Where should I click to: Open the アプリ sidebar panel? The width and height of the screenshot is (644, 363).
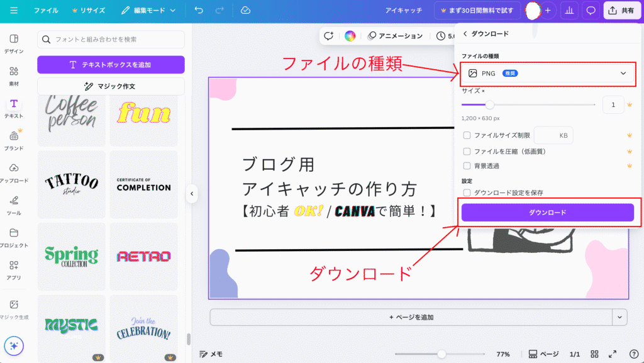(14, 270)
